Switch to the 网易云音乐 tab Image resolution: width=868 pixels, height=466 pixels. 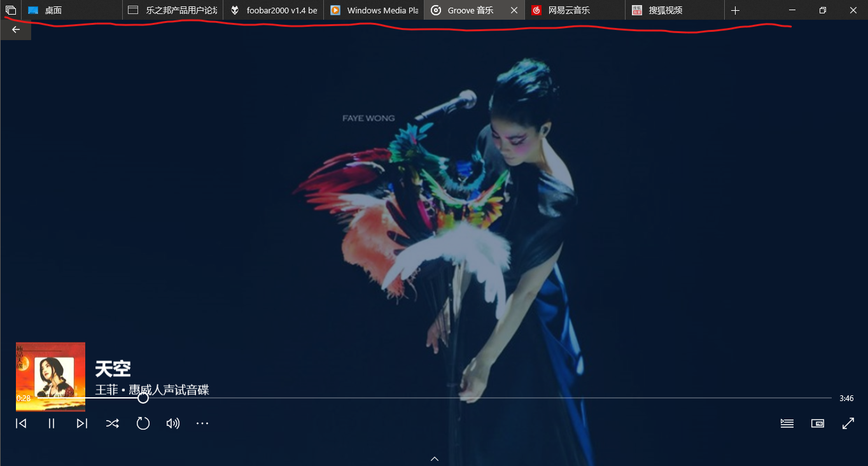pos(575,10)
